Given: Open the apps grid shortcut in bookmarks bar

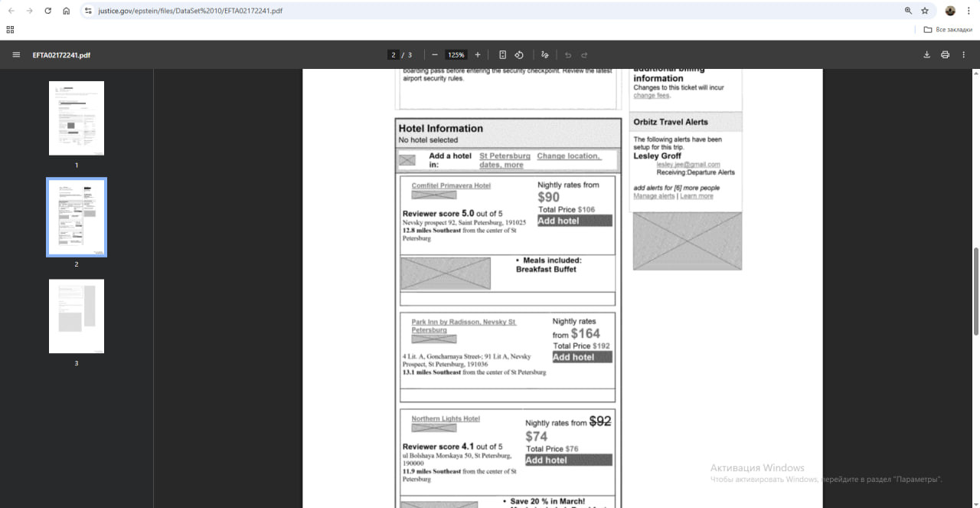Looking at the screenshot, I should pyautogui.click(x=10, y=30).
